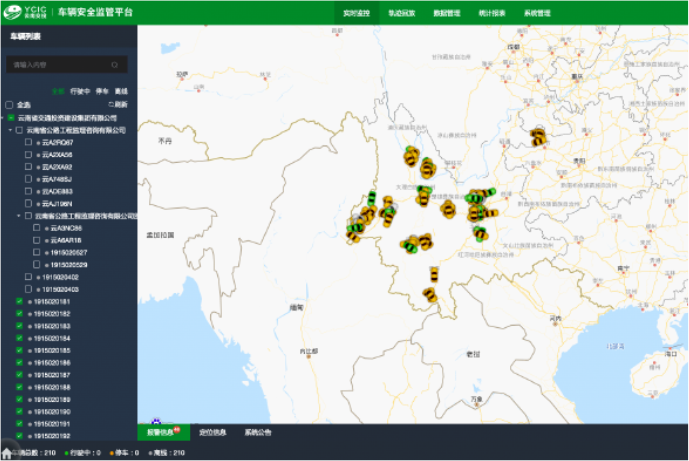Uncheck the box for vehicle 1915020188

point(19,387)
